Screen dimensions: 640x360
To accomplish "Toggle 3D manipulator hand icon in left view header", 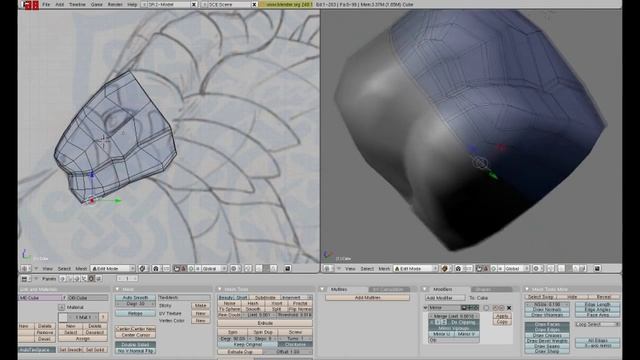I will click(177, 269).
